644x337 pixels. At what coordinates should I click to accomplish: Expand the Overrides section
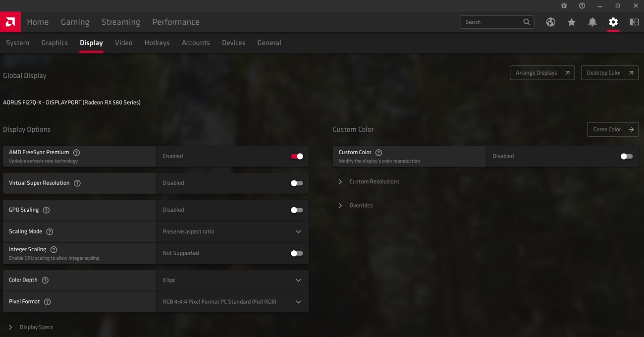point(356,206)
